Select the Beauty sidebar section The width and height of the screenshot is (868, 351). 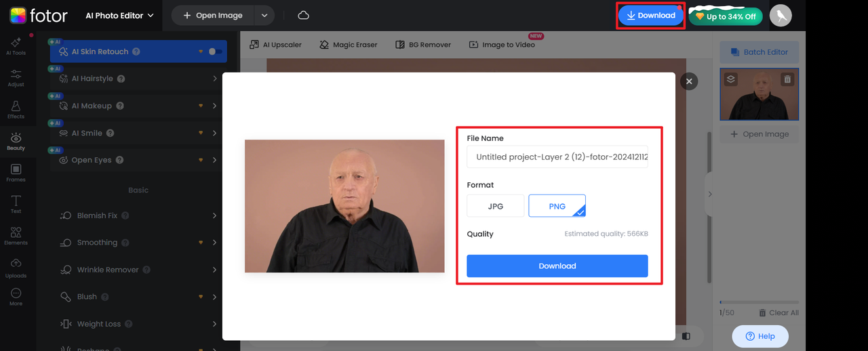click(x=16, y=142)
